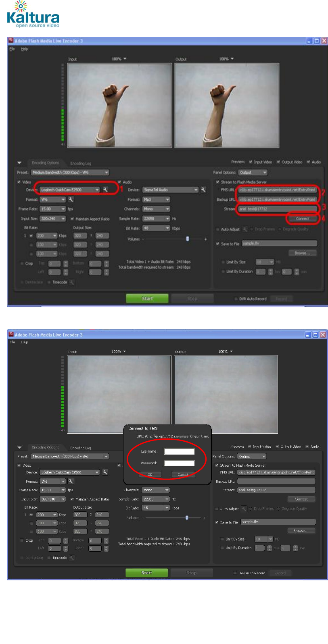Click green Start button in Connect to FMS window

(x=146, y=573)
